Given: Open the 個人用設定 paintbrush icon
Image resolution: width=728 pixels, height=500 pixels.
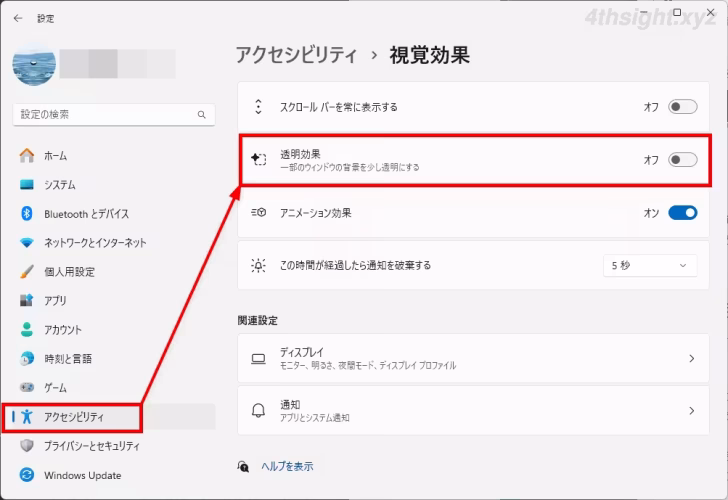Looking at the screenshot, I should click(x=27, y=272).
